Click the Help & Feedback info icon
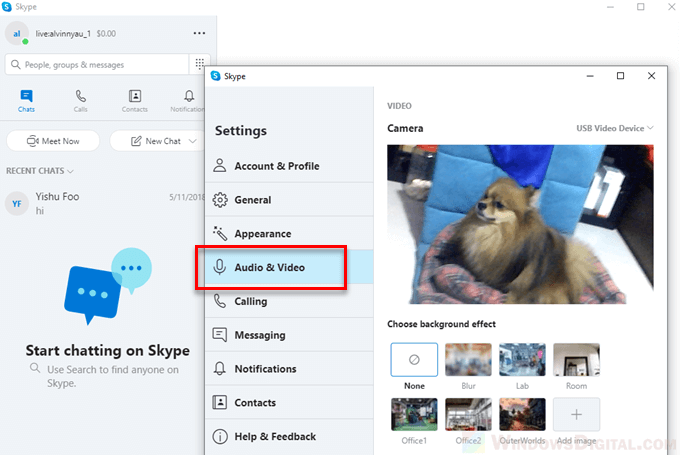 pyautogui.click(x=220, y=436)
